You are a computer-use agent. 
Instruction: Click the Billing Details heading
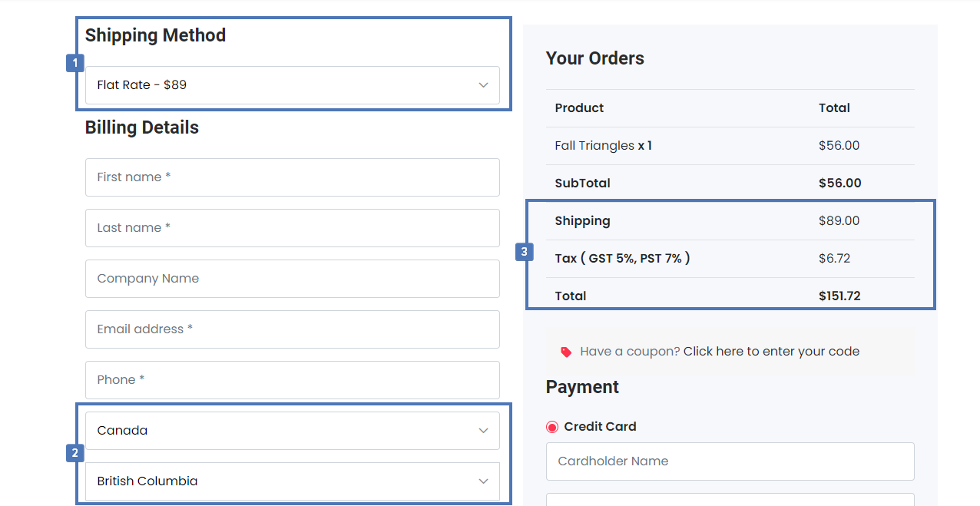click(x=141, y=127)
